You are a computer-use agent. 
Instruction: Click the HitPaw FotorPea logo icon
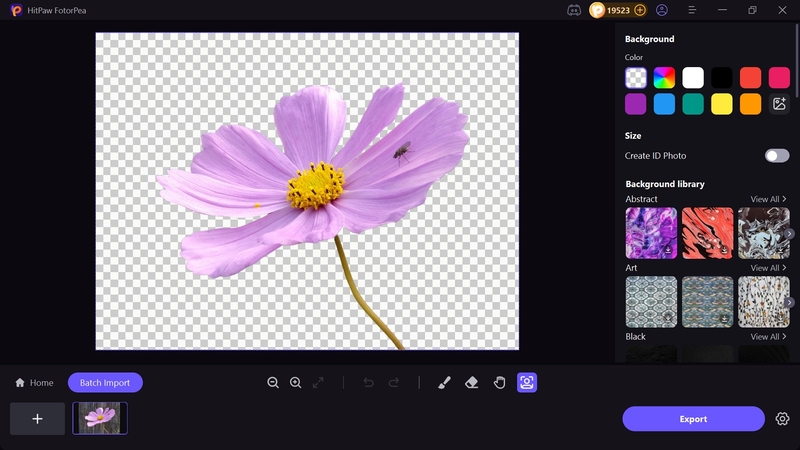pyautogui.click(x=16, y=10)
